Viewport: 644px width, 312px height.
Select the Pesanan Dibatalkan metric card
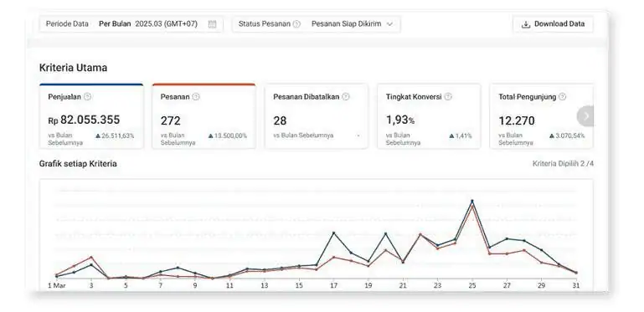(317, 116)
